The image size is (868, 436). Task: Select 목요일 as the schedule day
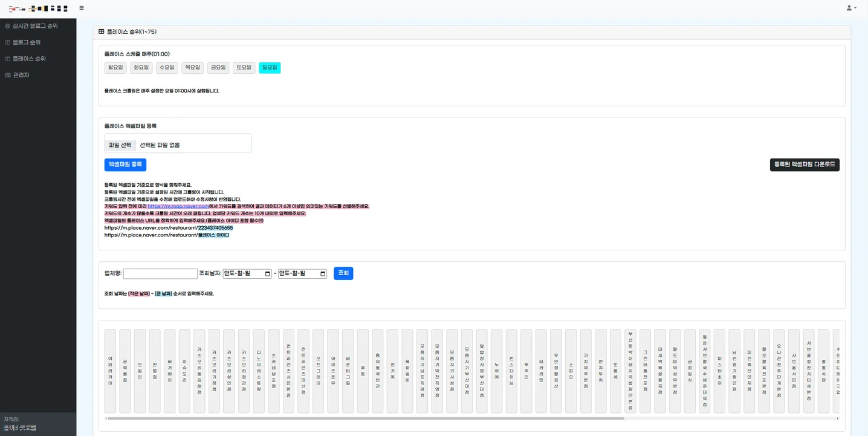pyautogui.click(x=192, y=68)
